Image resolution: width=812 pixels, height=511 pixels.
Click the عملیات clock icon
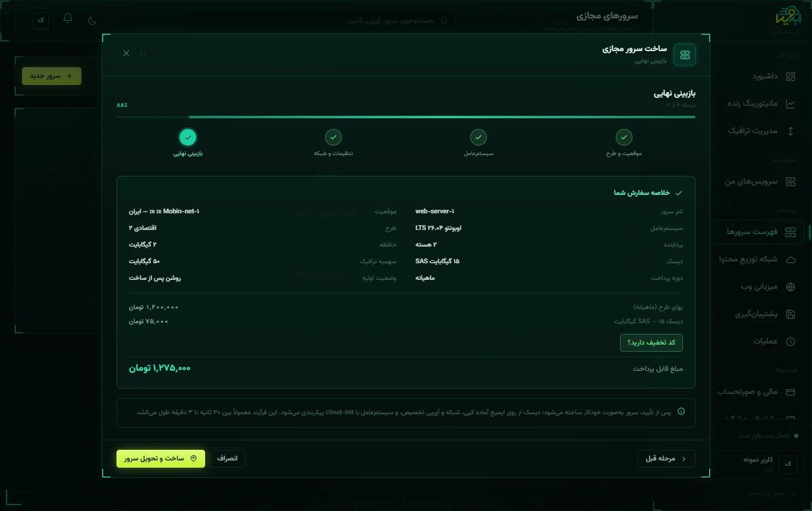coord(791,341)
